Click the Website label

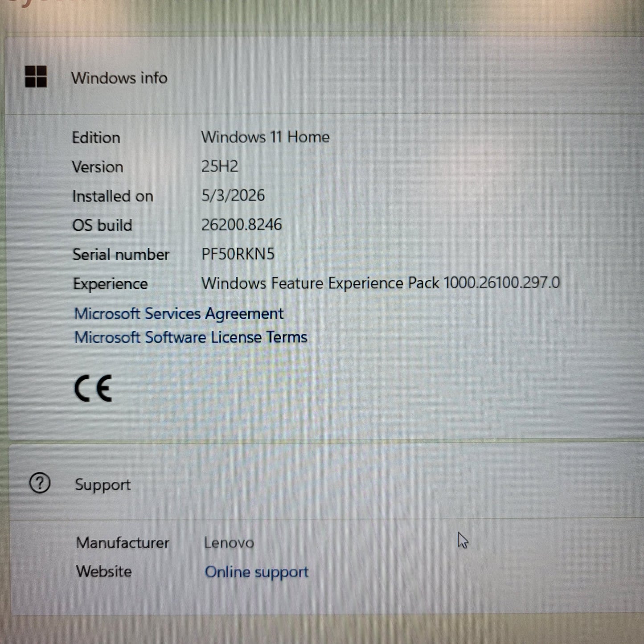(104, 571)
